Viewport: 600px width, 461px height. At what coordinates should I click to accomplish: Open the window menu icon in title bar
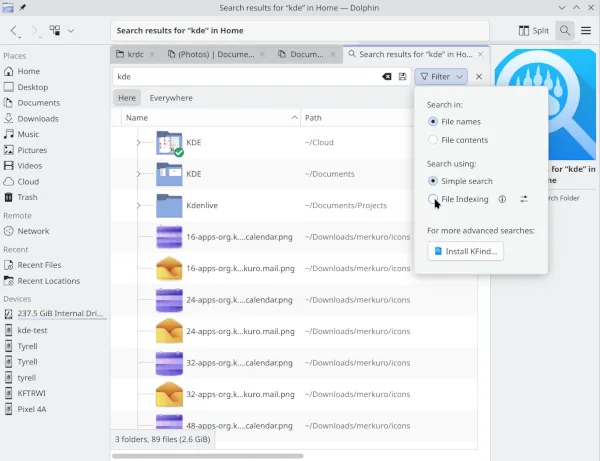pos(8,7)
